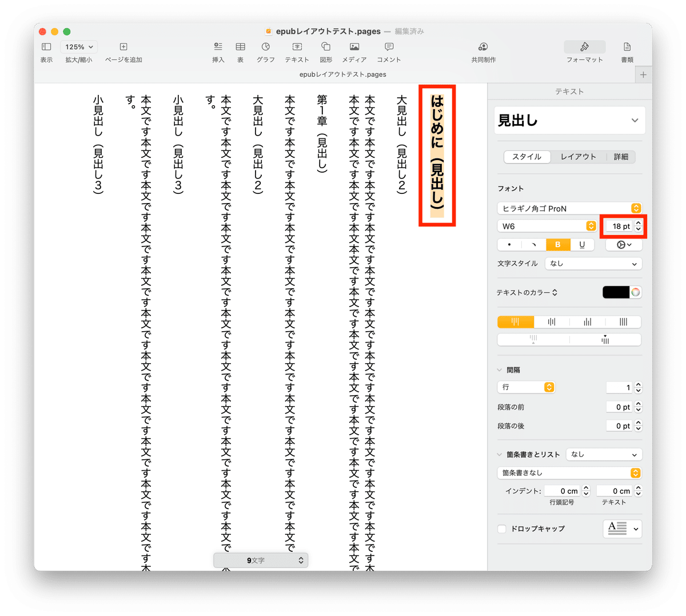Open the color wheel picker
The height and width of the screenshot is (616, 686).
point(636,292)
